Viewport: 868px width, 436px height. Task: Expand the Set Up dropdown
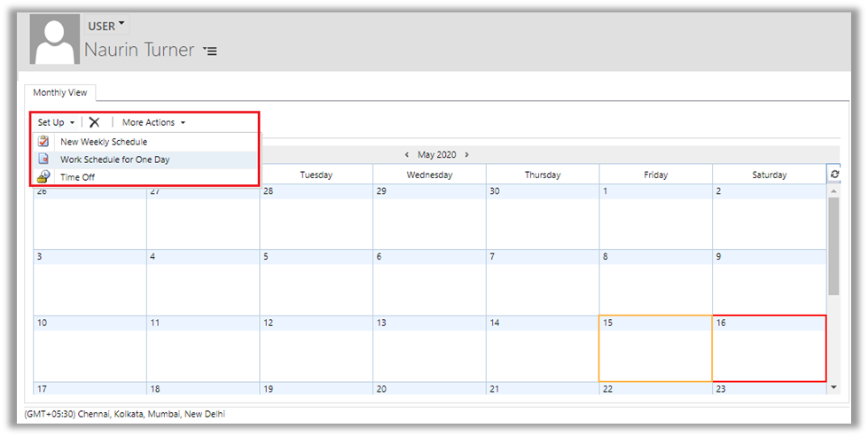56,122
